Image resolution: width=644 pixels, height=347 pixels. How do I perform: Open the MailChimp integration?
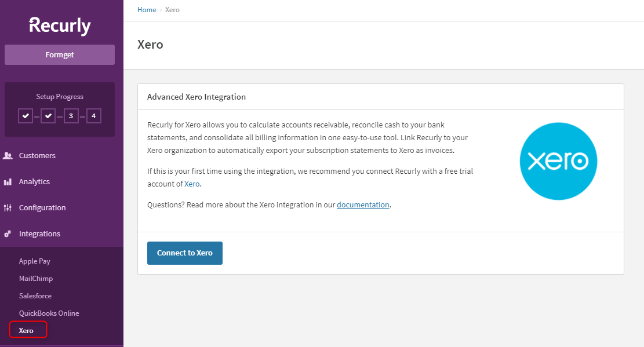click(x=36, y=279)
